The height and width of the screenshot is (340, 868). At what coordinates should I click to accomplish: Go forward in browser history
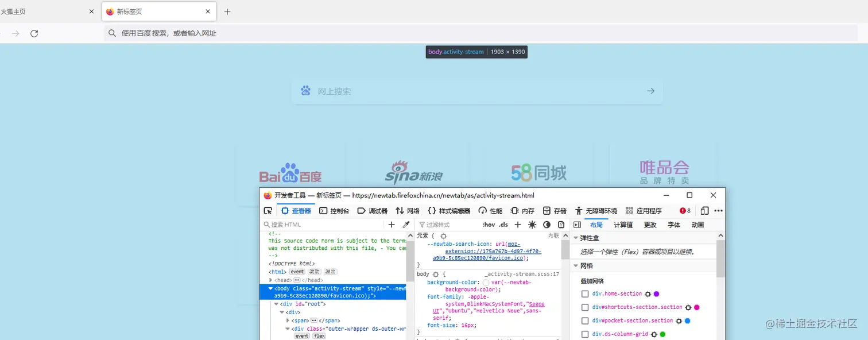pyautogui.click(x=15, y=33)
